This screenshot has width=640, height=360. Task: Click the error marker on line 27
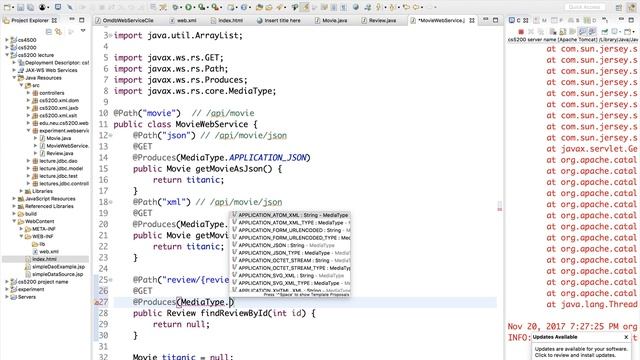(x=96, y=302)
